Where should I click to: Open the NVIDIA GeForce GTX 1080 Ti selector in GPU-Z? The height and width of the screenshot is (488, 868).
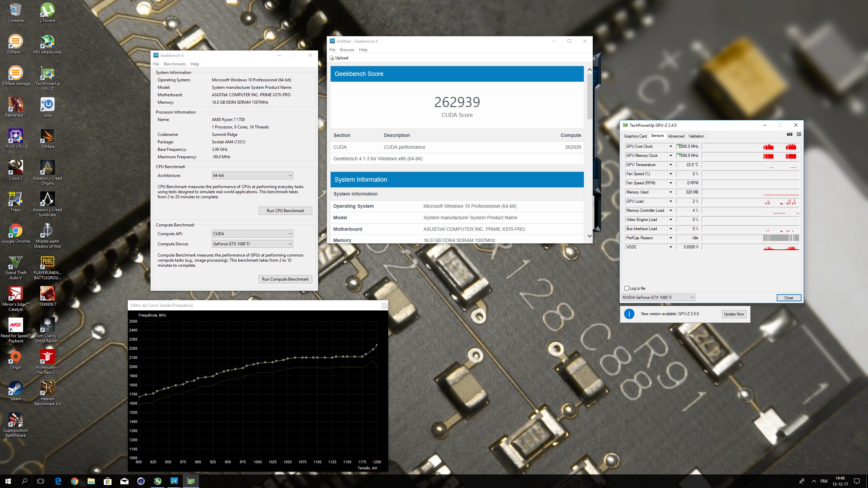click(658, 298)
